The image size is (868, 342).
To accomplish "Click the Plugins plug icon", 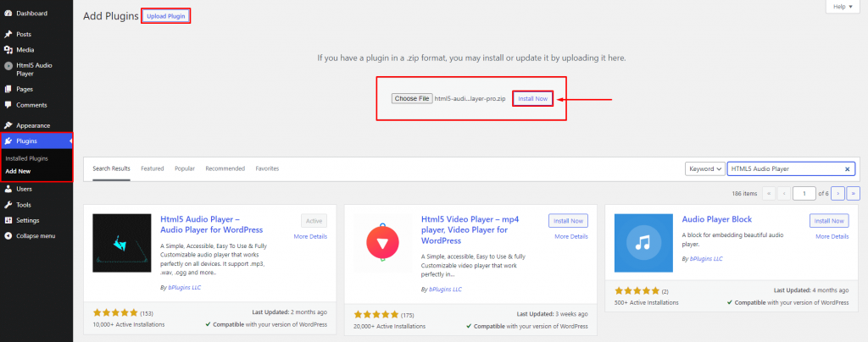I will point(8,141).
